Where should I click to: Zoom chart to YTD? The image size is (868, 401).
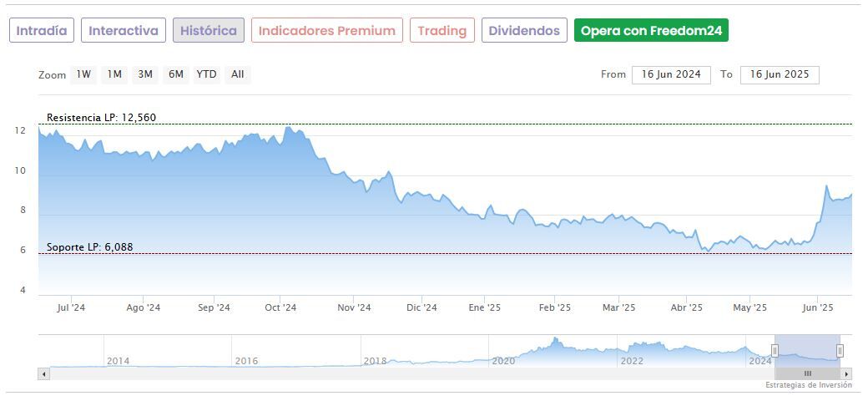(x=206, y=74)
